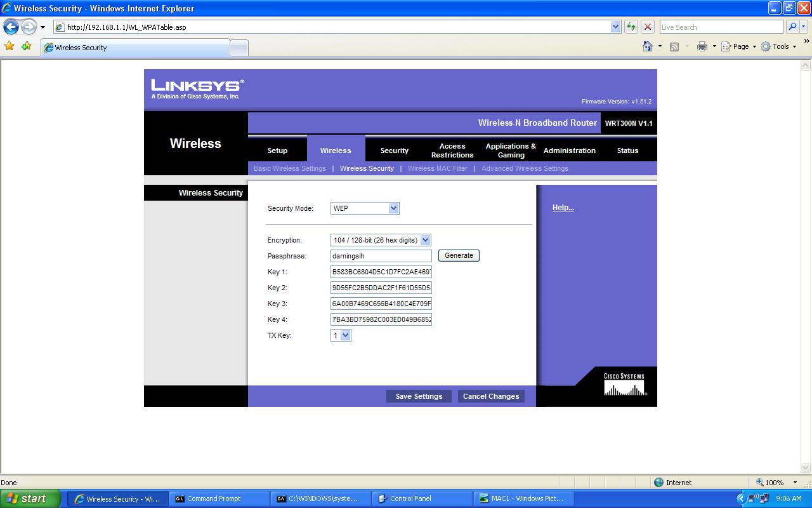Click the Internet zone status indicator

pyautogui.click(x=673, y=483)
